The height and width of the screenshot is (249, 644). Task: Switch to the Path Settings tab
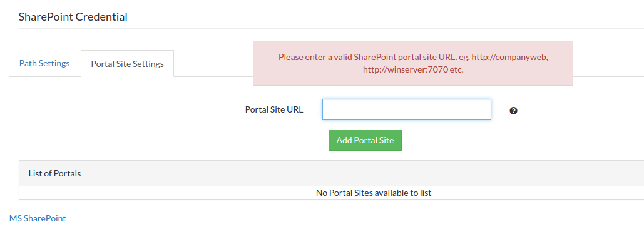click(x=44, y=64)
